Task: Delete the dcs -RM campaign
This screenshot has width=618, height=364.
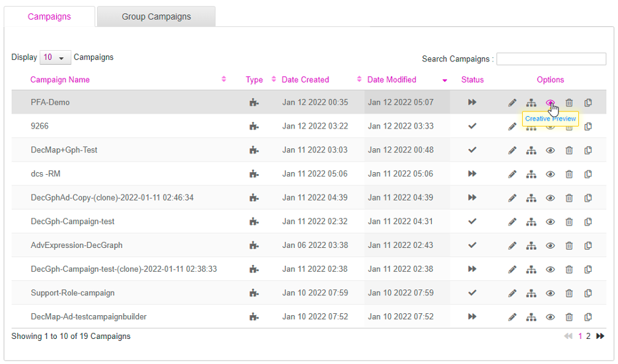Action: 568,174
